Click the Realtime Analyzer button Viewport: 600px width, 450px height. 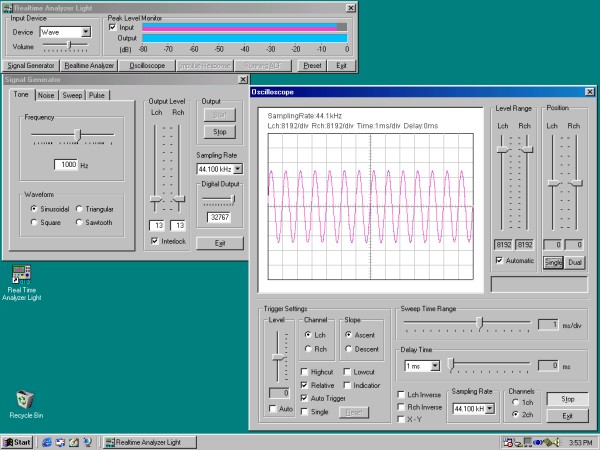[x=89, y=65]
